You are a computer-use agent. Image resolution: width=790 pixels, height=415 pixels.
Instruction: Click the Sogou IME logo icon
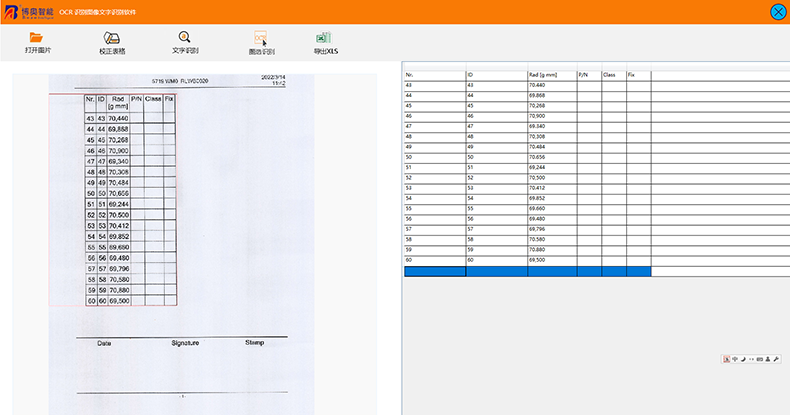click(726, 358)
